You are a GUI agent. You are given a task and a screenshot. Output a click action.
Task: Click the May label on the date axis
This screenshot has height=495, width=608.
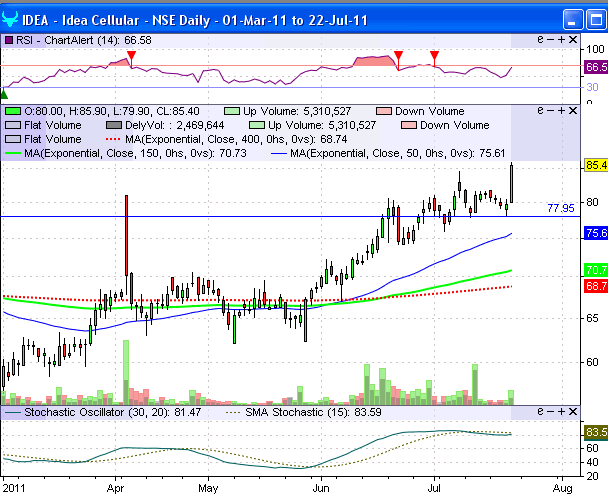click(x=208, y=488)
